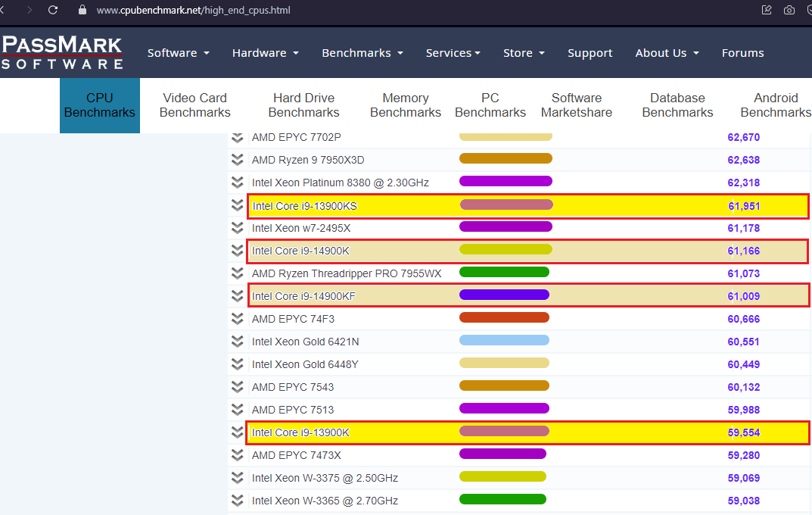
Task: Expand the AMD EPYC 7702P row chevron
Action: pyautogui.click(x=237, y=137)
